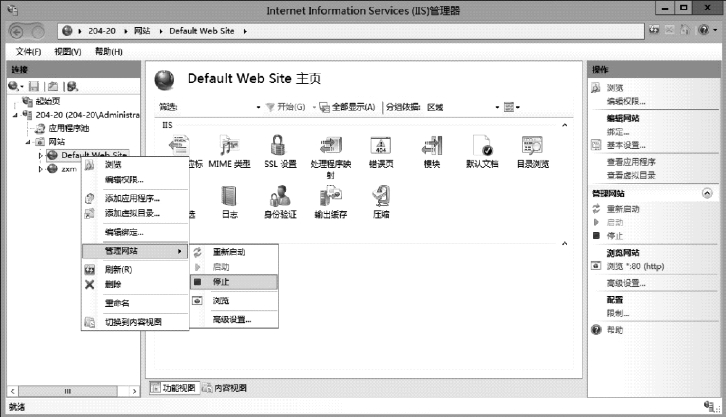The width and height of the screenshot is (726, 417).
Task: Collapse the 管理网站 section in actions pane
Action: point(707,193)
